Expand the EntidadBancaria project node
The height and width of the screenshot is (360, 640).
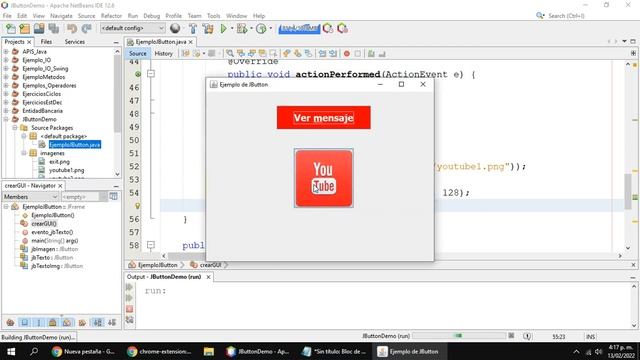[x=6, y=111]
